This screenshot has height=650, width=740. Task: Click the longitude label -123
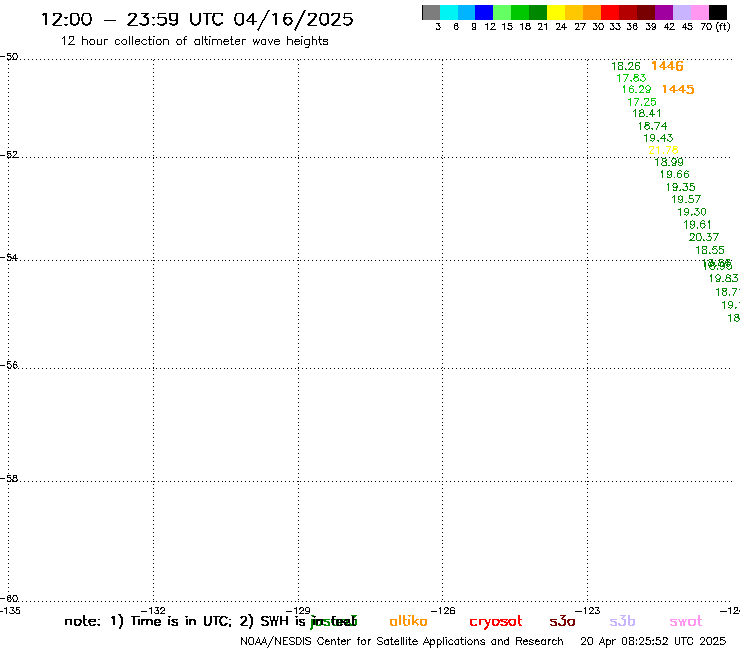588,610
